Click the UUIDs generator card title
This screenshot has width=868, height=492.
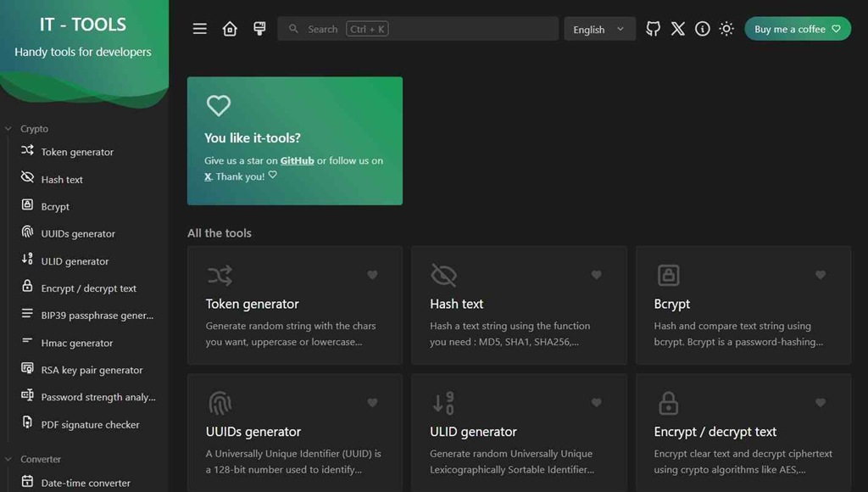[x=253, y=432]
